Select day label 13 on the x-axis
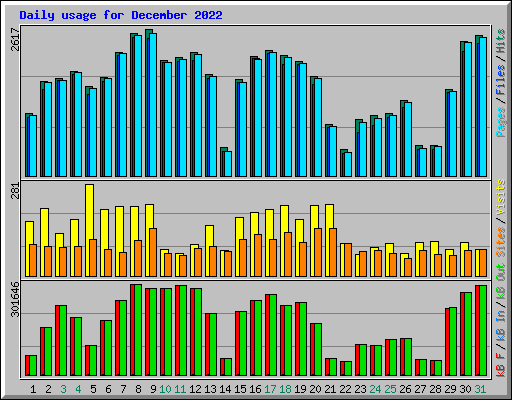The image size is (512, 400). coord(210,389)
